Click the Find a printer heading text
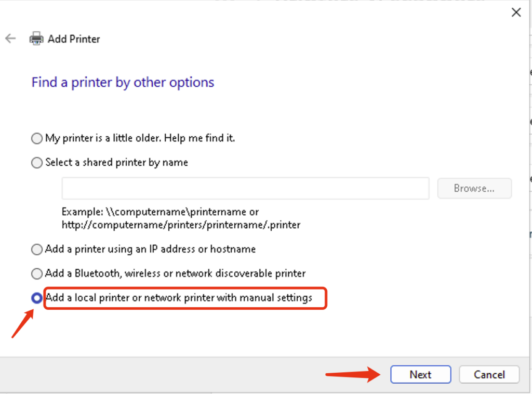Screen dimensions: 532x394 pyautogui.click(x=122, y=82)
